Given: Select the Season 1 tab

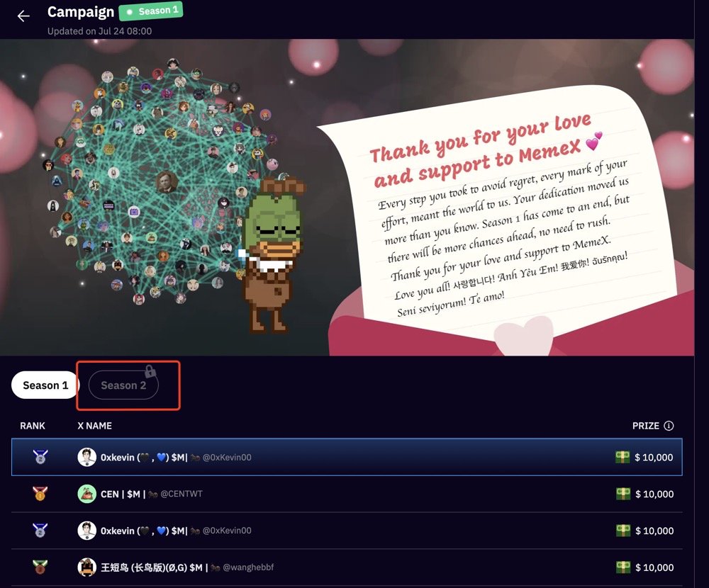Looking at the screenshot, I should click(x=45, y=385).
